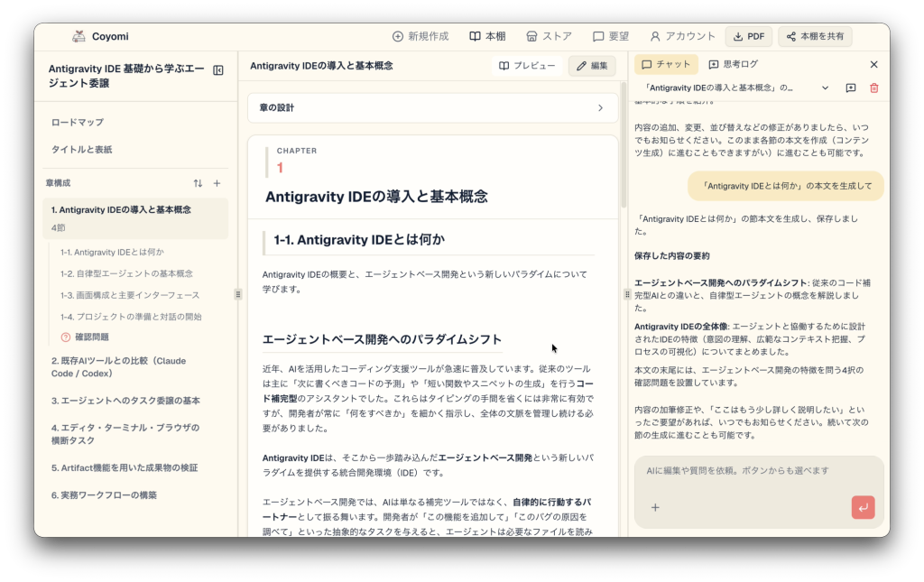Open the 本棚を共有 share button
Viewport: 924px width, 582px height.
pos(815,36)
